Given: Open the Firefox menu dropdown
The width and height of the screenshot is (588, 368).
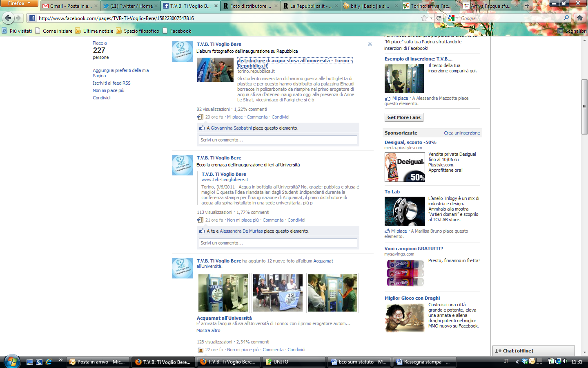Looking at the screenshot, I should coord(19,3).
